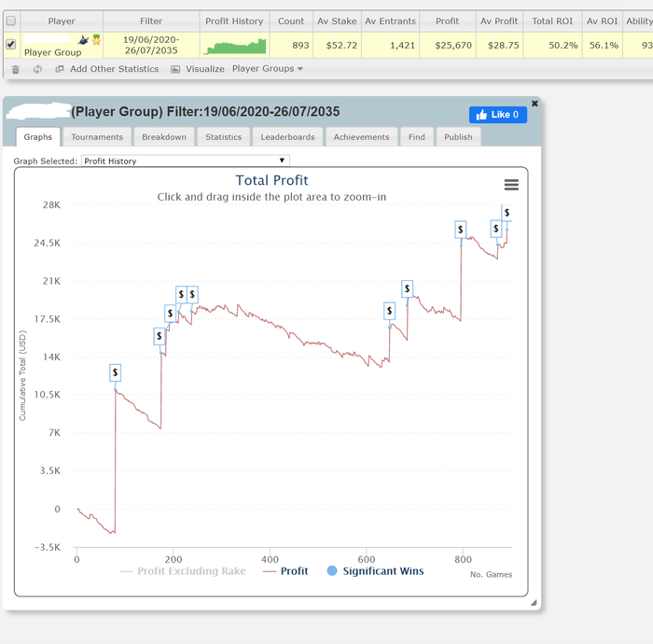
Task: Switch to the Graphs tab
Action: 38,137
